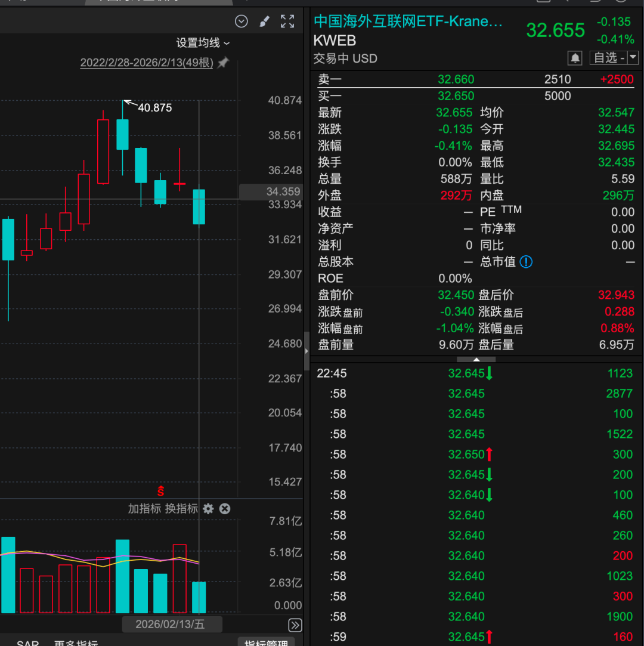Open the 自选 watchlist dropdown arrow
This screenshot has height=646, width=644.
633,57
